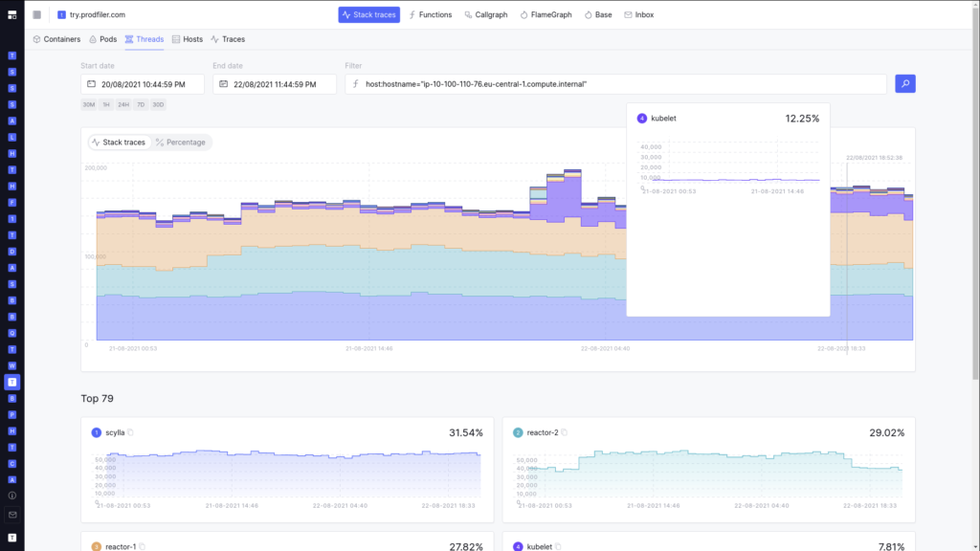The image size is (980, 551).
Task: Click the white T avatar at sidebar bottom
Action: click(11, 538)
